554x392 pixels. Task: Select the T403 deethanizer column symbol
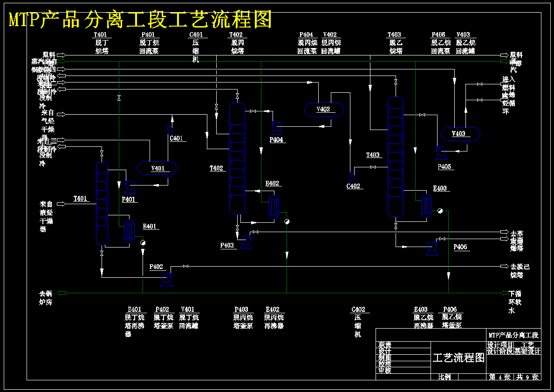click(x=396, y=157)
